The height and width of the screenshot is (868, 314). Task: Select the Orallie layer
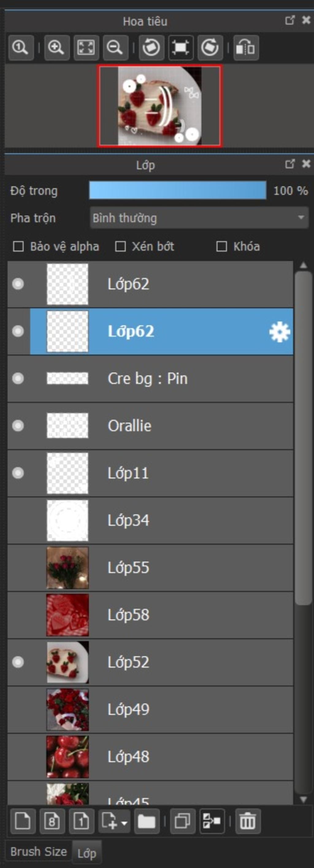tap(150, 426)
